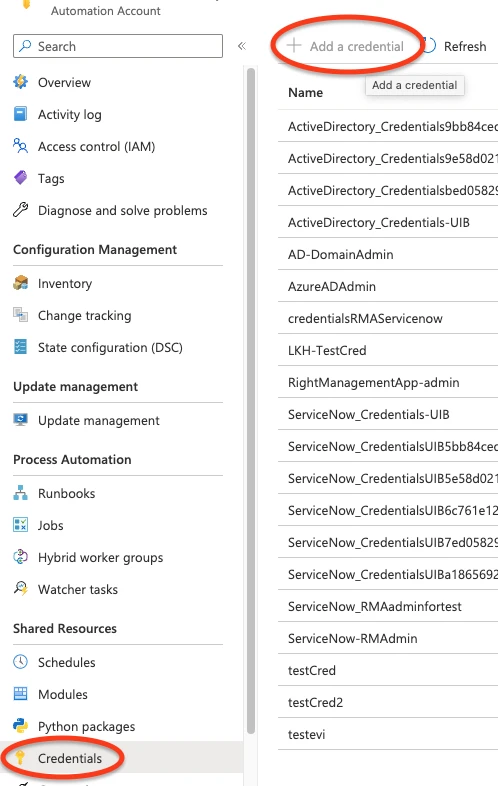The height and width of the screenshot is (786, 498).
Task: Select the testCred row
Action: pyautogui.click(x=388, y=670)
